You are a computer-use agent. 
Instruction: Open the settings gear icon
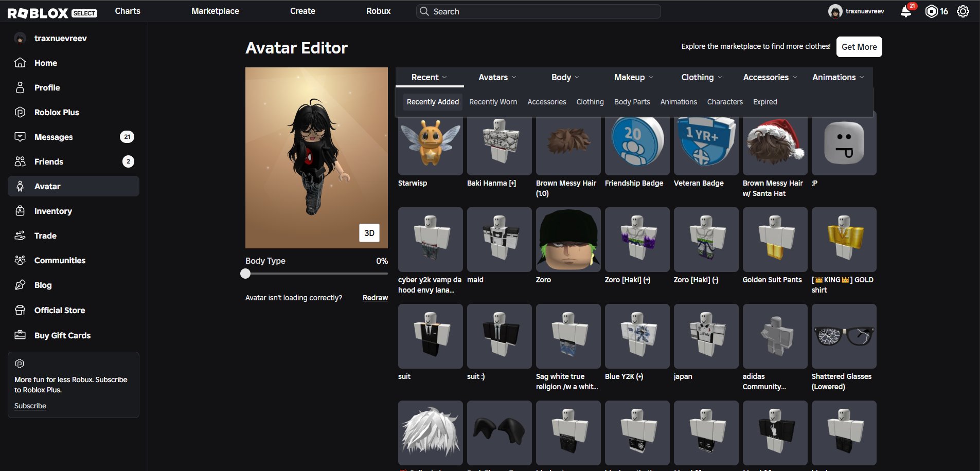point(963,11)
